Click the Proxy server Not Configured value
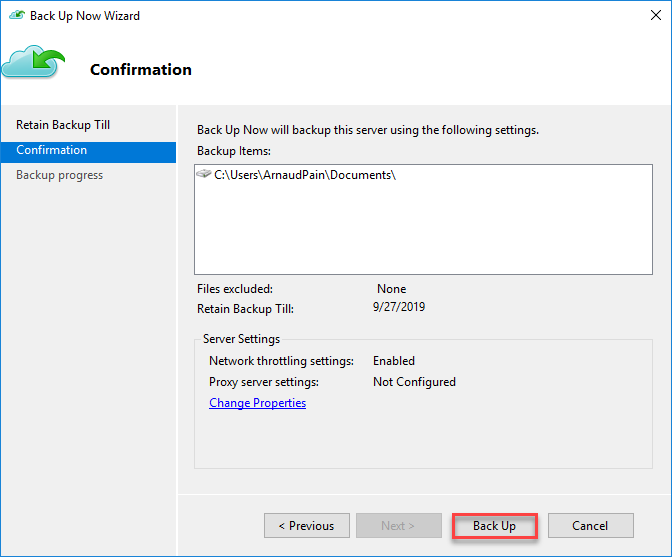Viewport: 672px width, 557px height. [414, 382]
